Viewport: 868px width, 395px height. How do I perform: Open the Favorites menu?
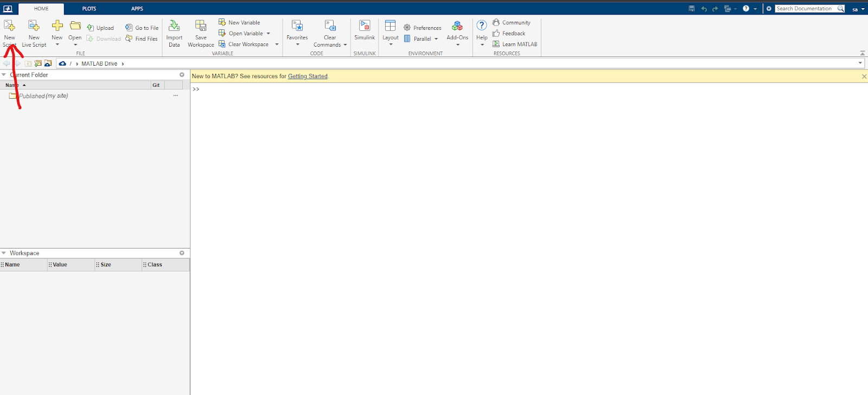click(297, 34)
